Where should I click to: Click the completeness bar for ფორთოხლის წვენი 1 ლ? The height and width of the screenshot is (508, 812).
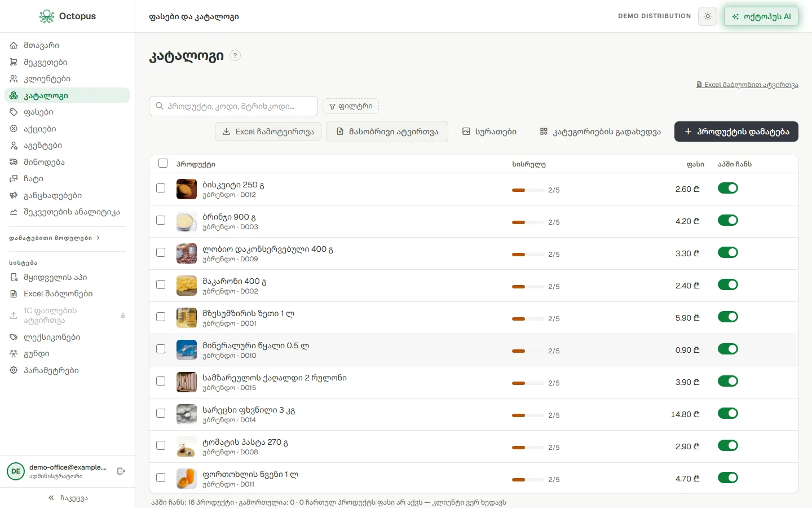(527, 480)
